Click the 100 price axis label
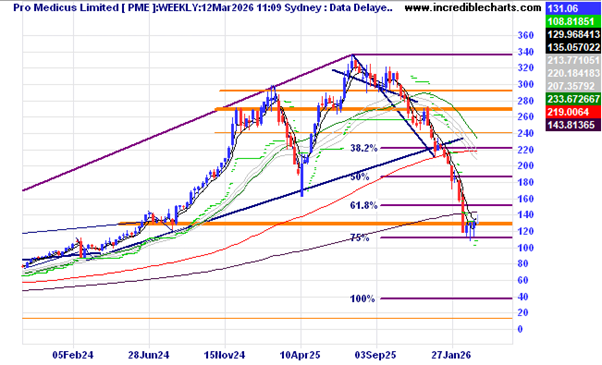 tap(526, 248)
